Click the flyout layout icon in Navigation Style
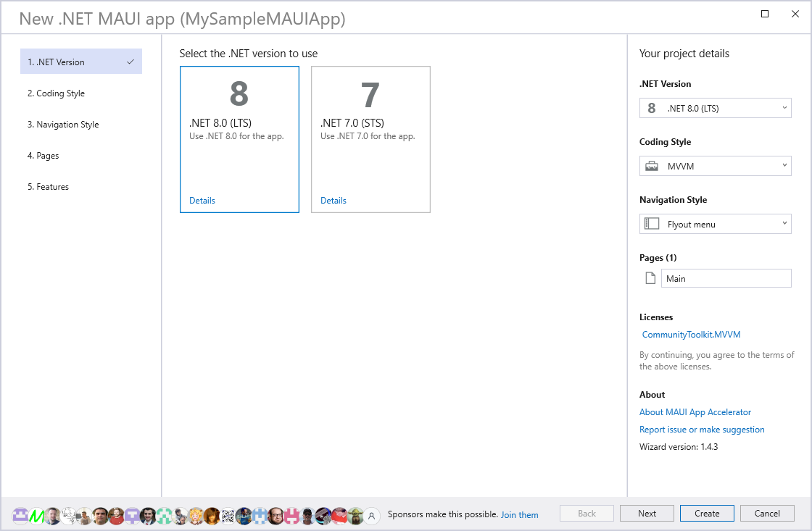 pos(652,224)
